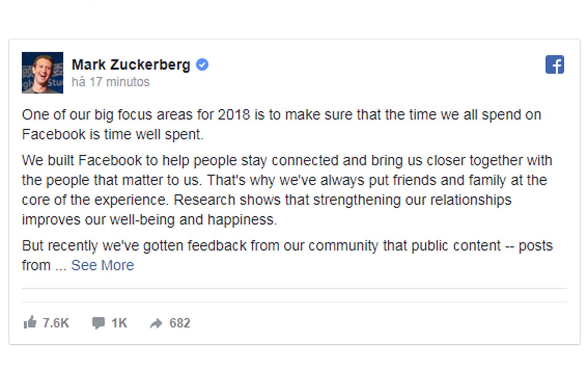
Task: Click the ellipsis before See More
Action: pyautogui.click(x=61, y=266)
